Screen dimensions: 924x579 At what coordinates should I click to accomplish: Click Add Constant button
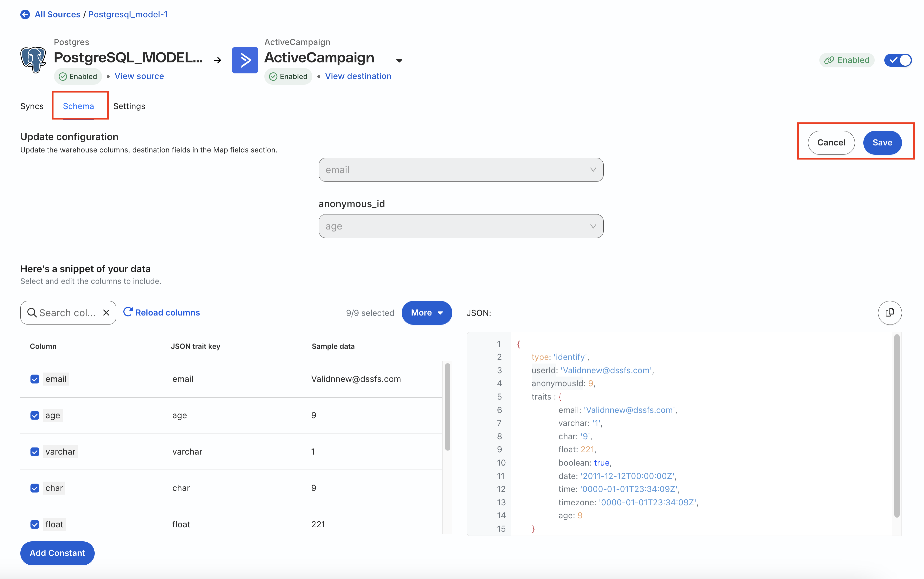point(57,553)
